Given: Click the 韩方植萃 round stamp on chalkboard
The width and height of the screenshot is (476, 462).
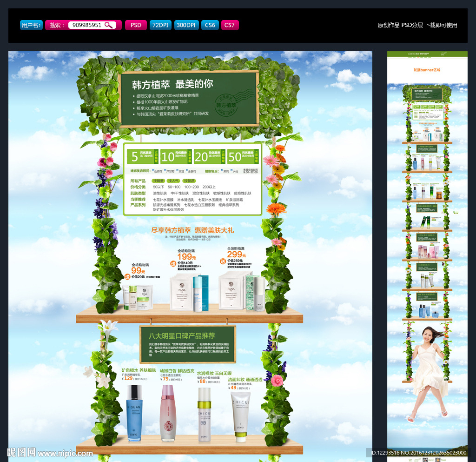Looking at the screenshot, I should pos(226,105).
